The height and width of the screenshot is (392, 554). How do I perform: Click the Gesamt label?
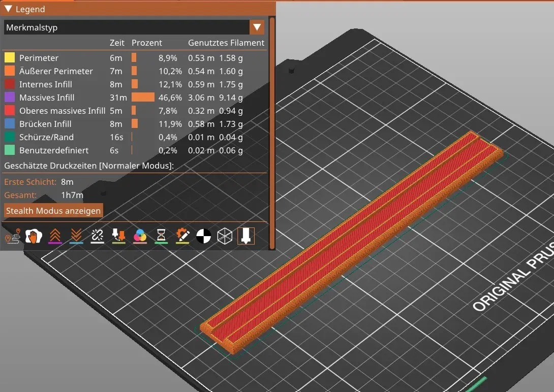coord(20,195)
